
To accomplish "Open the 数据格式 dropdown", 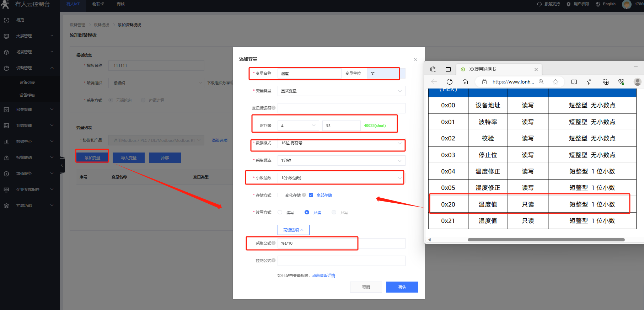I will tap(341, 143).
